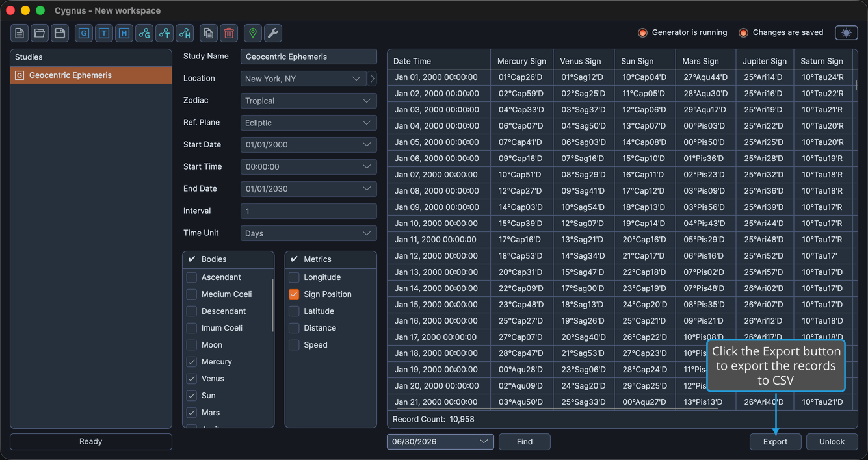
Task: Enable the Longitude metric checkbox
Action: pos(294,277)
